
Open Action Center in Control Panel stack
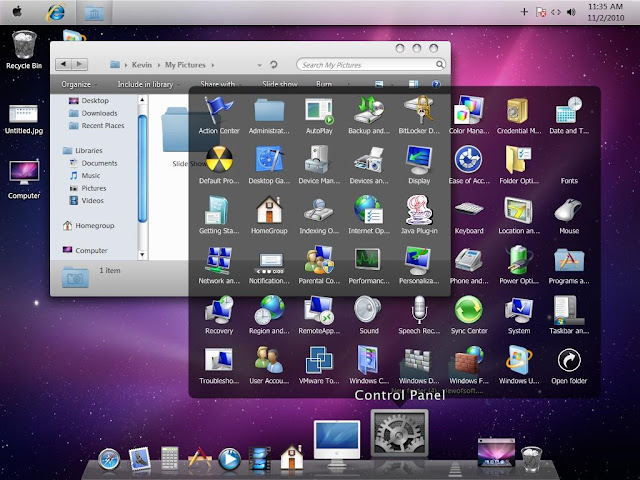pos(219,110)
